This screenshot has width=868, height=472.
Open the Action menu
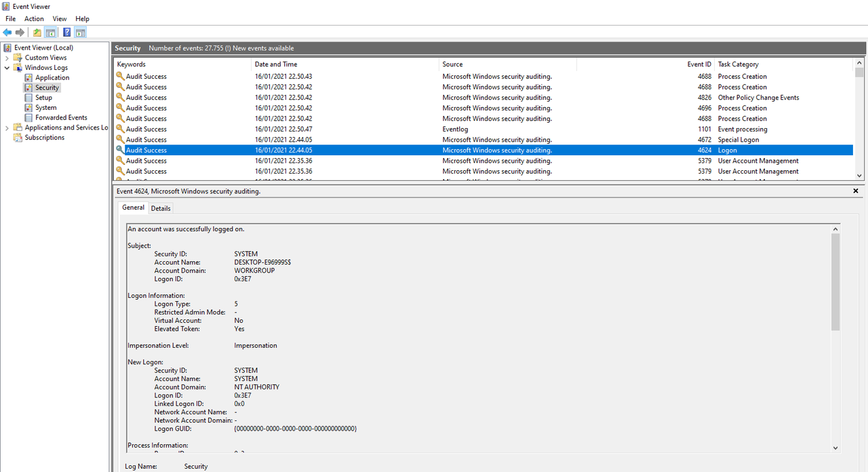[34, 19]
